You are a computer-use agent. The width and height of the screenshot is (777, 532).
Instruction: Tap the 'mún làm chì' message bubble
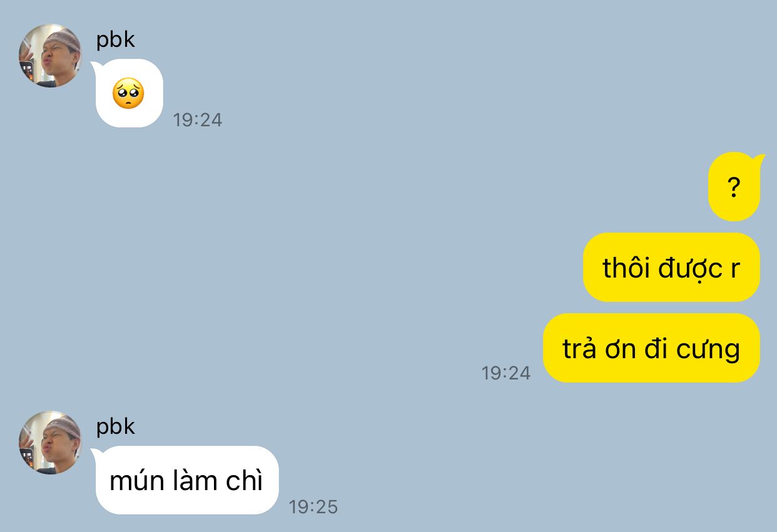[x=186, y=480]
